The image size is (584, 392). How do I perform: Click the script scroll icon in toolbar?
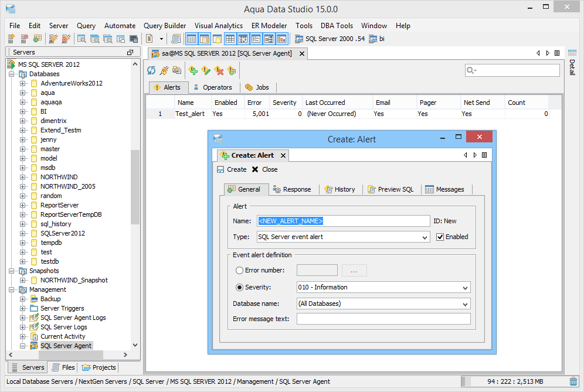[x=176, y=38]
